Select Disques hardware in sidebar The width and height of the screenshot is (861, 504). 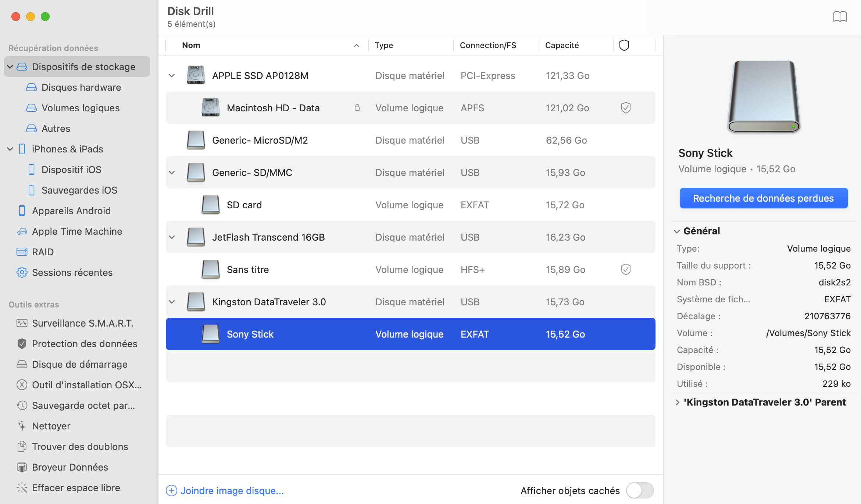[x=81, y=87]
